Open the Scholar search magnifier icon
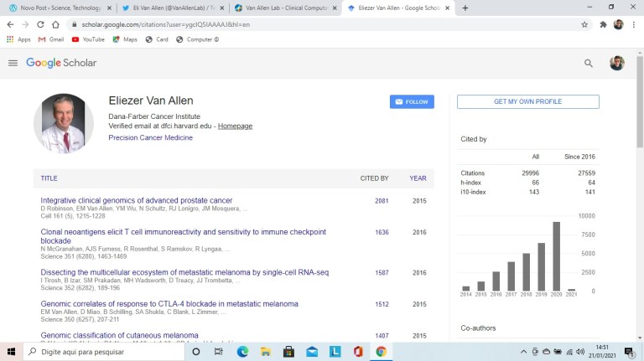The width and height of the screenshot is (644, 361). pos(588,63)
